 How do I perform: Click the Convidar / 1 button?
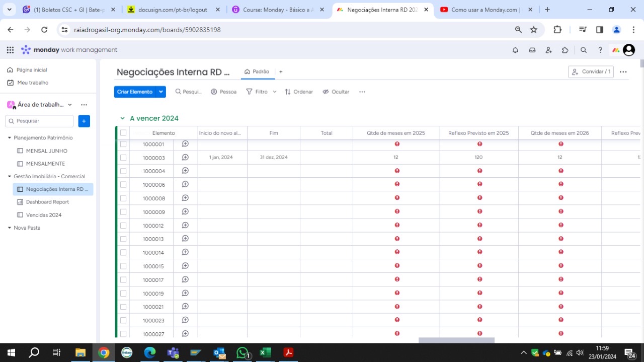click(x=591, y=72)
